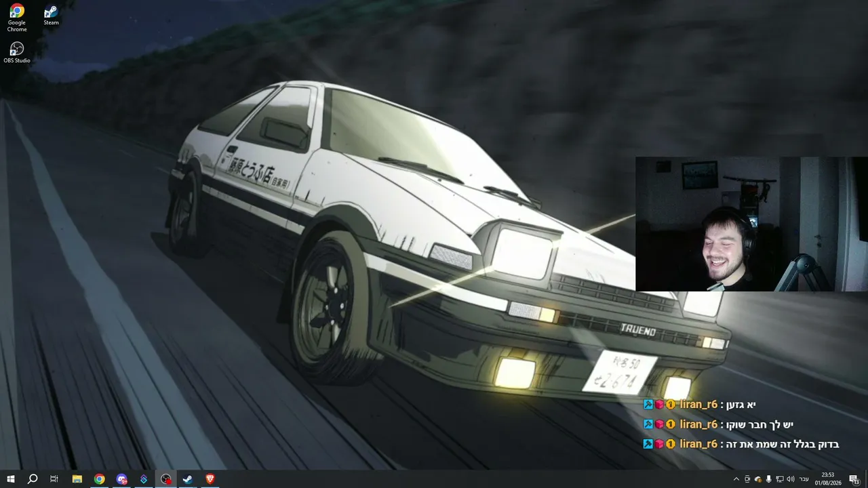Open taskbar Search

click(32, 479)
